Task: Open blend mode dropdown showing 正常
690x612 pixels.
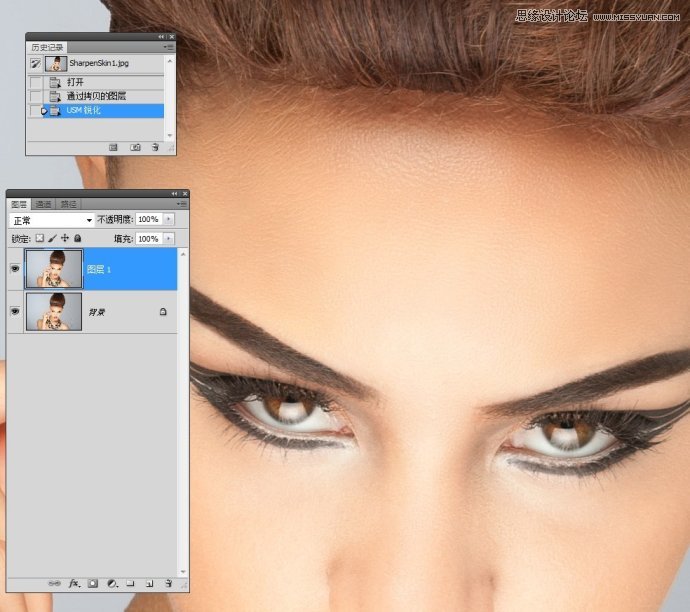Action: coord(51,220)
